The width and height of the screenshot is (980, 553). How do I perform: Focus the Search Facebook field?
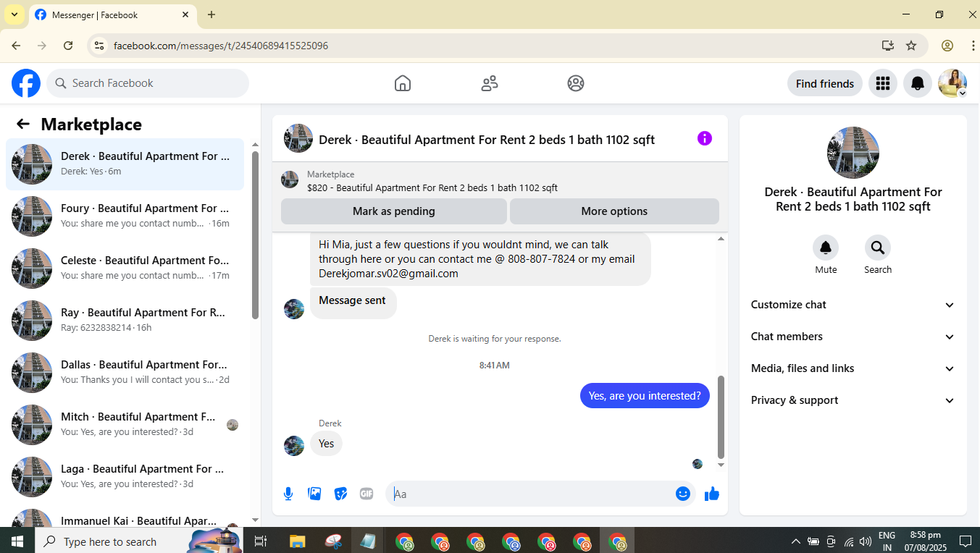[148, 83]
